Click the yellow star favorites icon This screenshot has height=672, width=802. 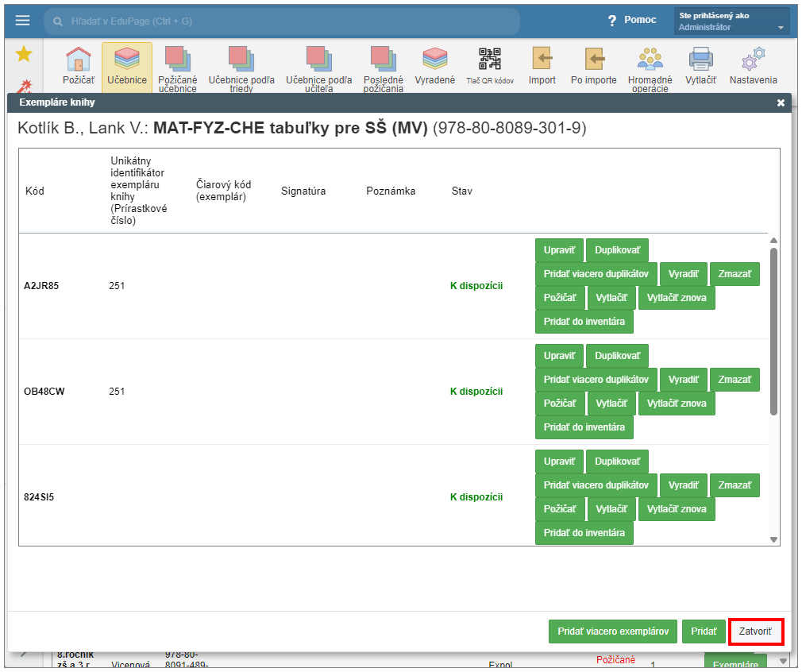[24, 54]
